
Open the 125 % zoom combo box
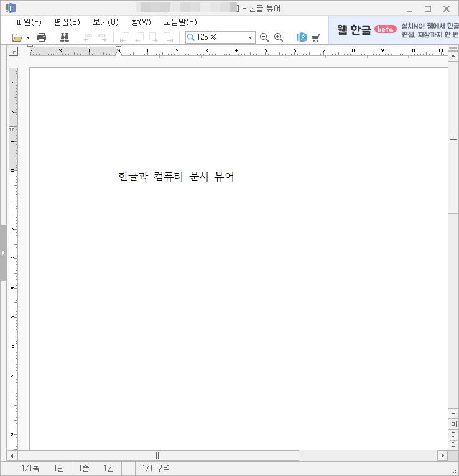point(250,37)
